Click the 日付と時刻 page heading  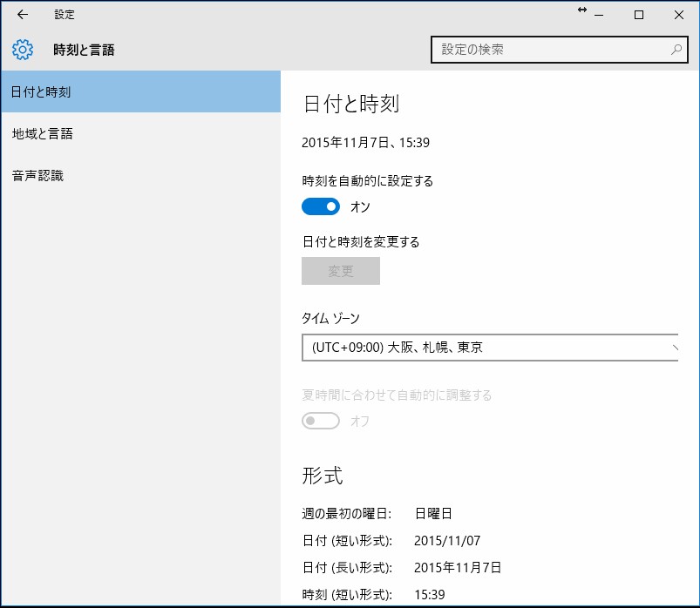tap(350, 101)
